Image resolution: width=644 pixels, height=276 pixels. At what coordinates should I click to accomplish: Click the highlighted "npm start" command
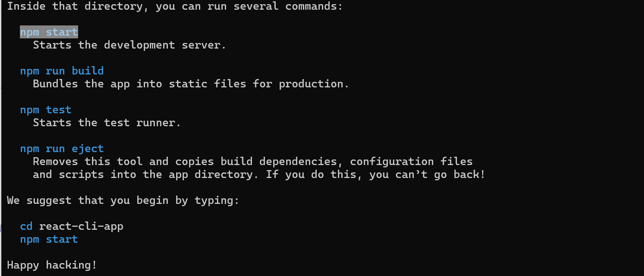click(x=49, y=32)
